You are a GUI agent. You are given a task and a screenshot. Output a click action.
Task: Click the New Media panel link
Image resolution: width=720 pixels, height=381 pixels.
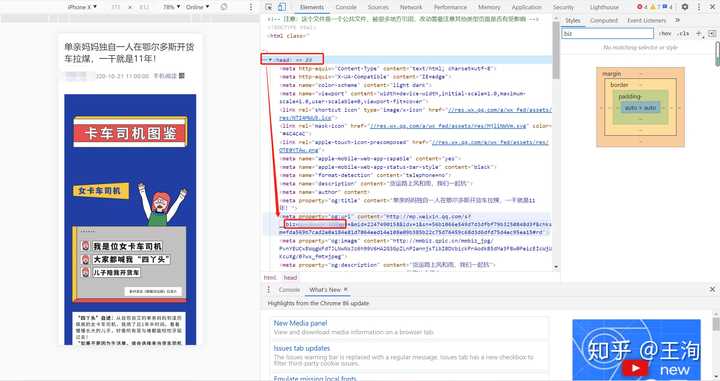point(300,323)
